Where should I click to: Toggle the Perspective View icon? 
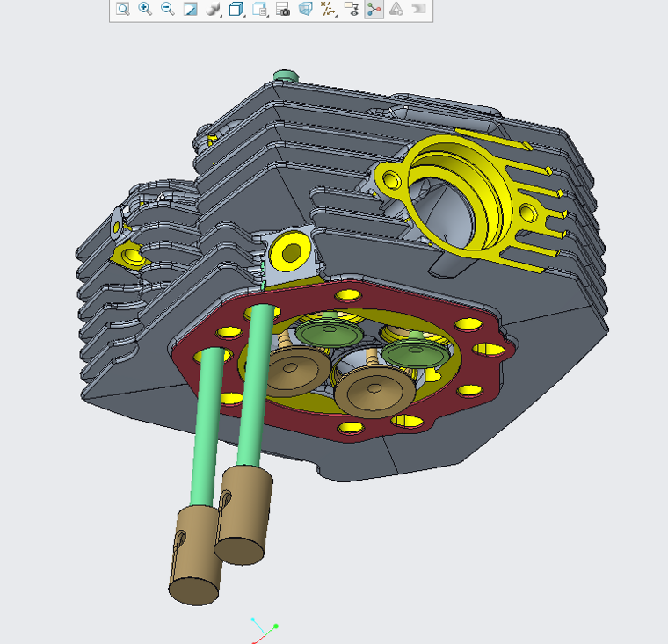[306, 9]
